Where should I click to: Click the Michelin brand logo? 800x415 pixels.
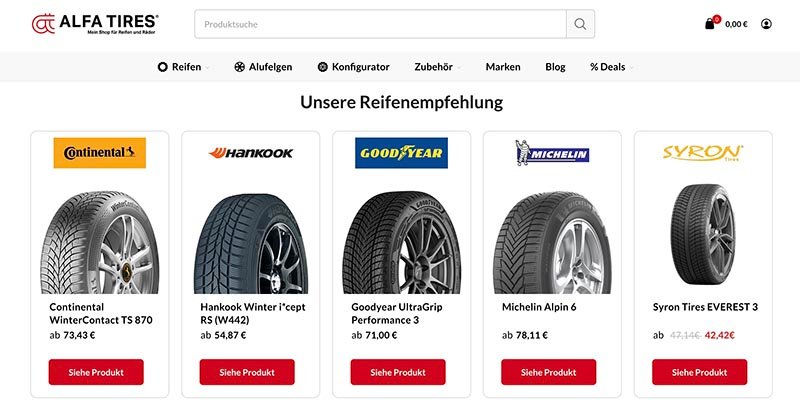pos(552,153)
